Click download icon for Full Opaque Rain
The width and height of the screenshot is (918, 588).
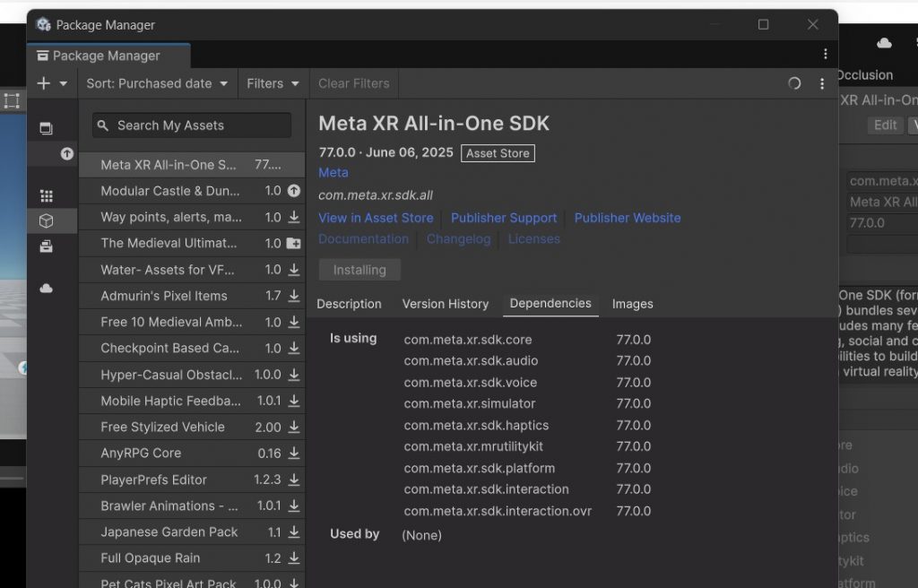tap(294, 558)
